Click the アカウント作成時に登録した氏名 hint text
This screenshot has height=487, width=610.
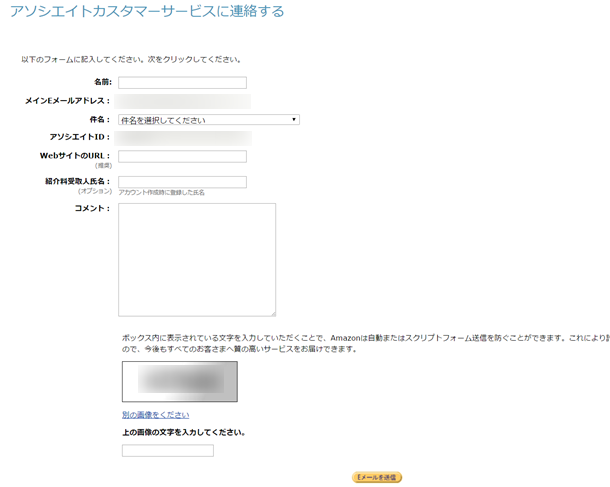pos(161,192)
